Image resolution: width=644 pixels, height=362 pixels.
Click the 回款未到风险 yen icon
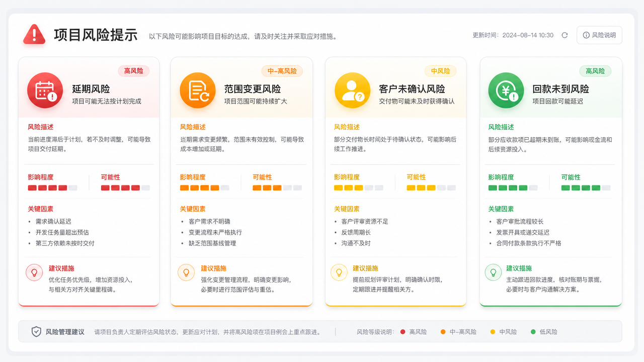(506, 90)
